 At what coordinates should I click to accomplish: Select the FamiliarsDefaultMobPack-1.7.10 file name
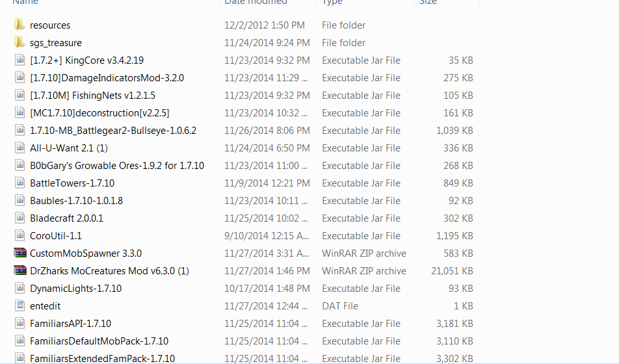click(x=99, y=341)
